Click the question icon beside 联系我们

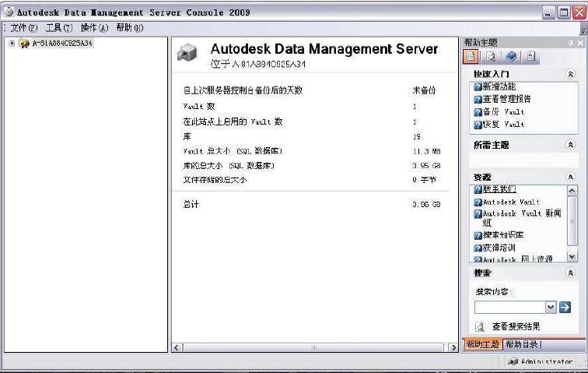tap(478, 190)
